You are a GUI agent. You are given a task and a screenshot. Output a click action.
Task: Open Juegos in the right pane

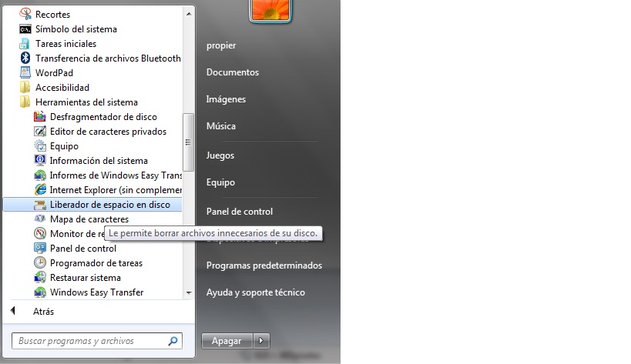220,155
